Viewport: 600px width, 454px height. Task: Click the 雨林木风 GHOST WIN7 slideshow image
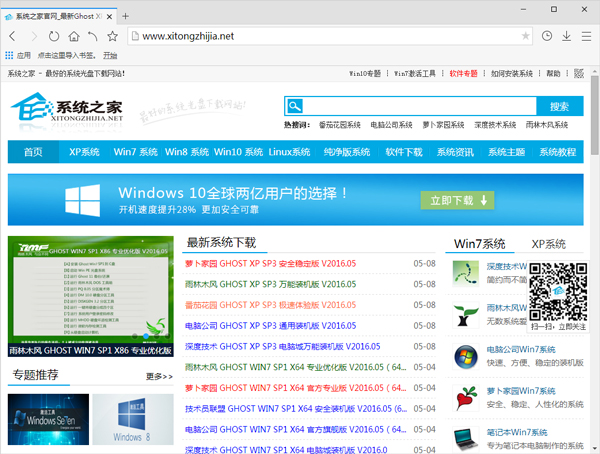91,296
